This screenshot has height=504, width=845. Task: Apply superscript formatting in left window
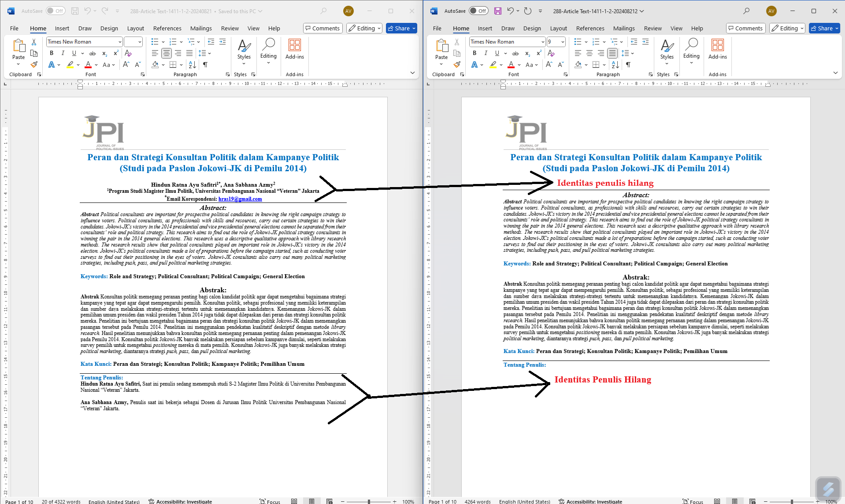[116, 53]
